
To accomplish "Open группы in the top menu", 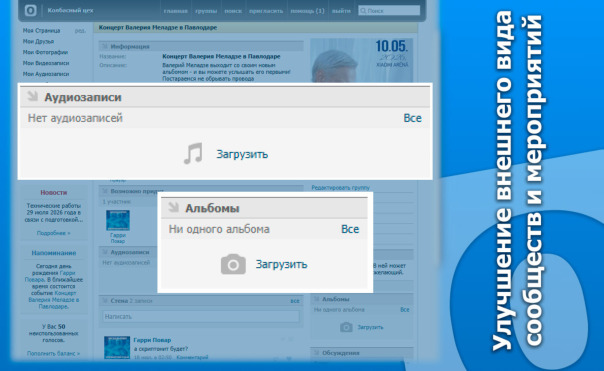I will click(206, 11).
